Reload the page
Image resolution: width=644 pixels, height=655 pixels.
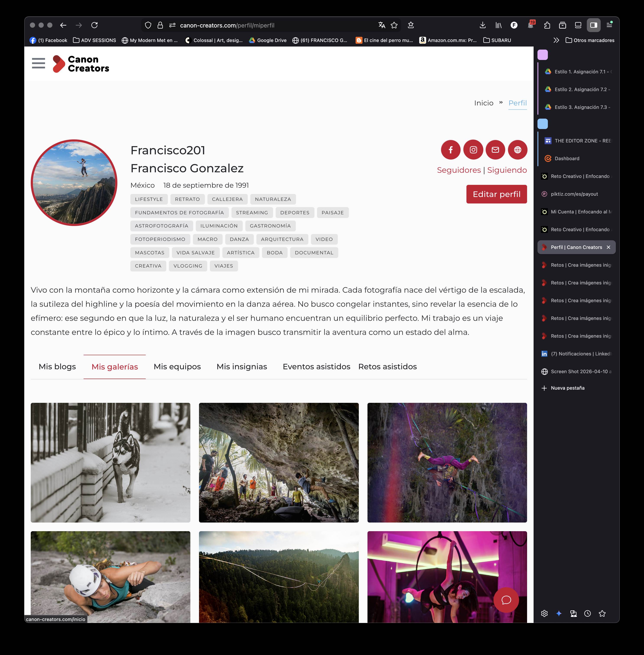coord(95,25)
